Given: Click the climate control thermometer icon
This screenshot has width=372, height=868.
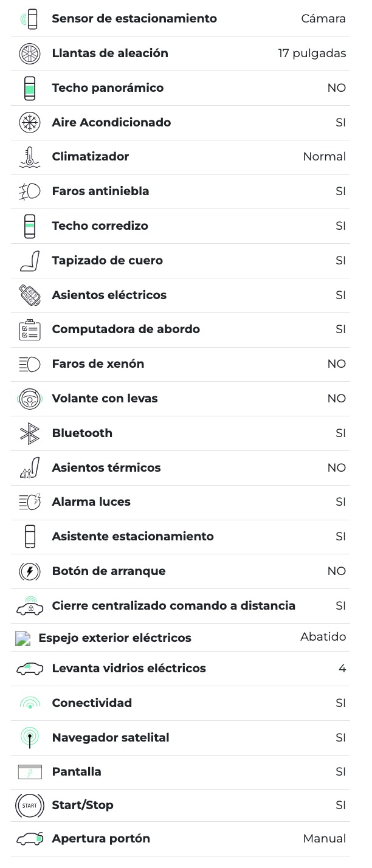Looking at the screenshot, I should (29, 157).
